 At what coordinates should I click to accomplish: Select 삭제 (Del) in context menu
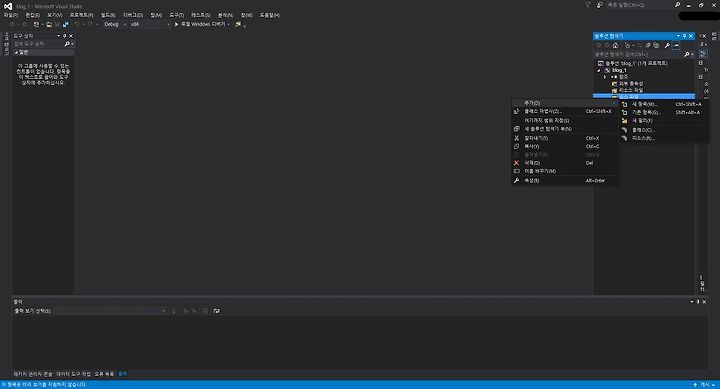tap(565, 163)
